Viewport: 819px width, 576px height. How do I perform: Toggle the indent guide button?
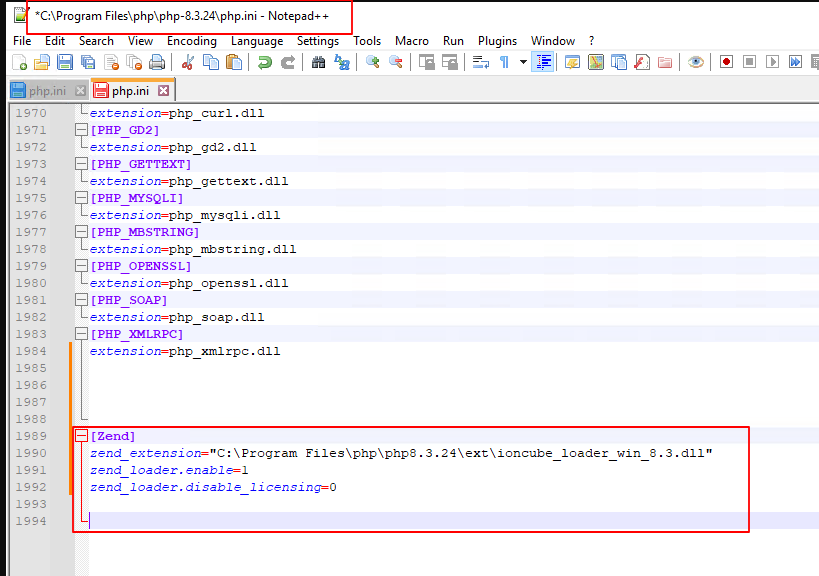pos(543,62)
